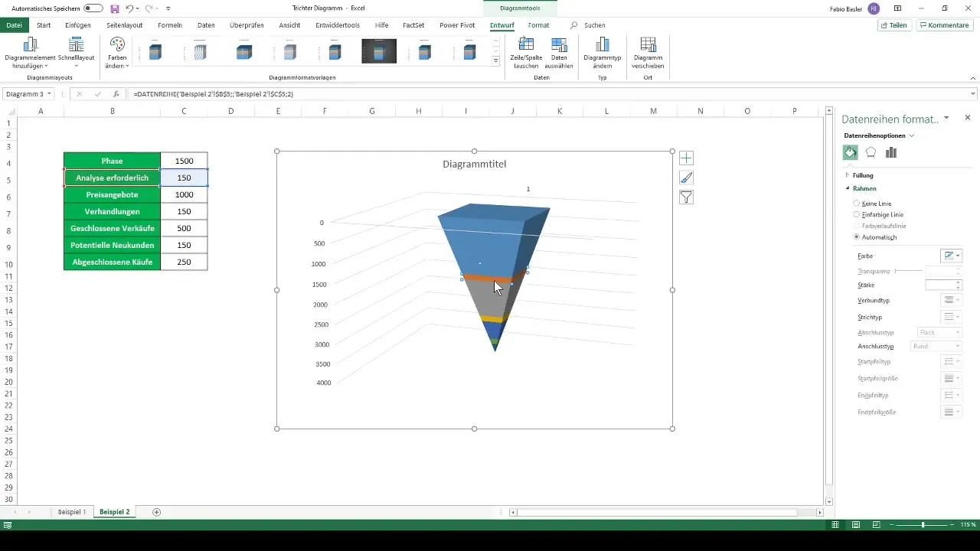
Task: Click the Teilen button
Action: click(894, 25)
